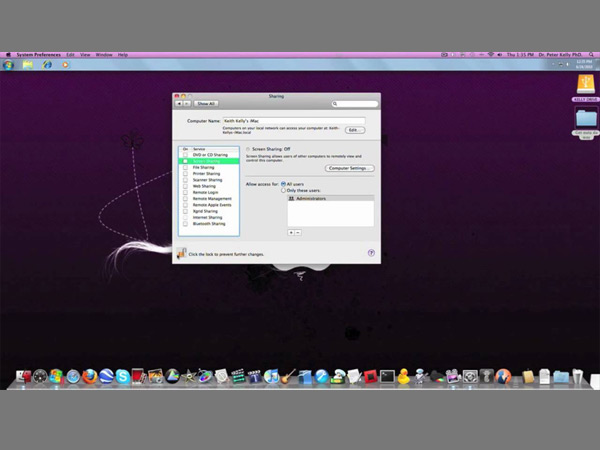600x450 pixels.
Task: Open Dashboard gauge icon in Dock
Action: [40, 377]
